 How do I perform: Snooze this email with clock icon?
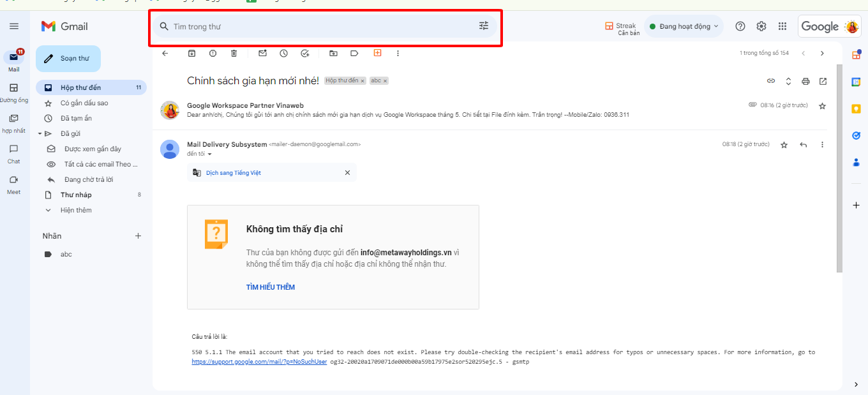click(x=283, y=54)
